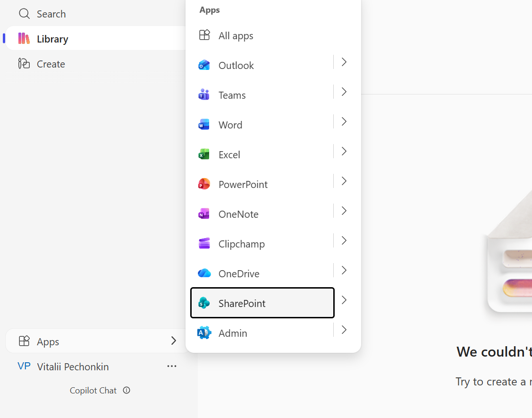Open the Apps label in sidebar

(48, 341)
